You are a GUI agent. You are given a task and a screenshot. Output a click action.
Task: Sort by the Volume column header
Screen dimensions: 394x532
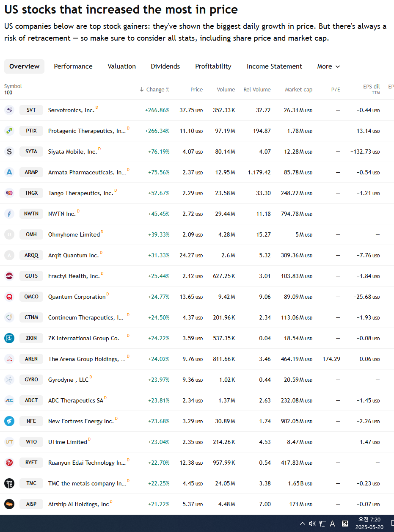[226, 89]
